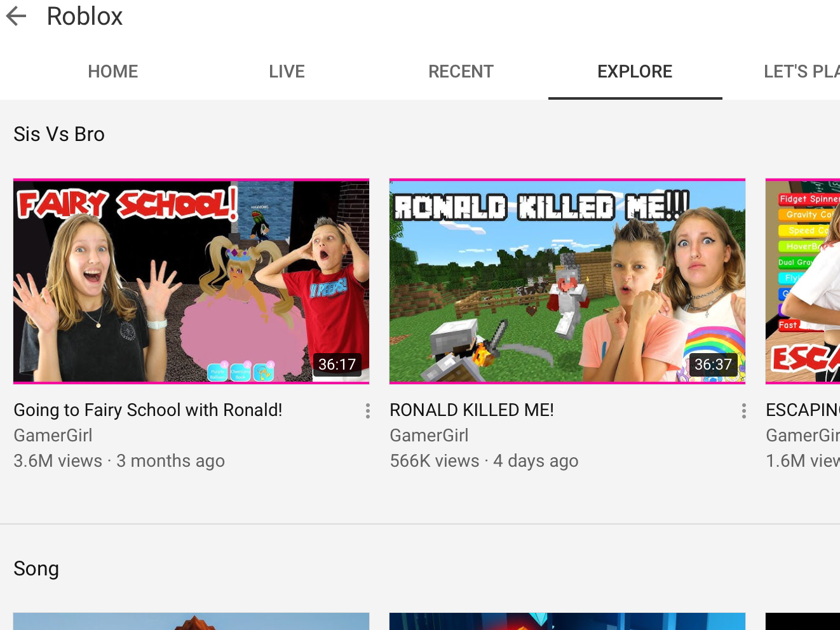
Task: Open the LET'S PLAY tab
Action: pos(801,71)
